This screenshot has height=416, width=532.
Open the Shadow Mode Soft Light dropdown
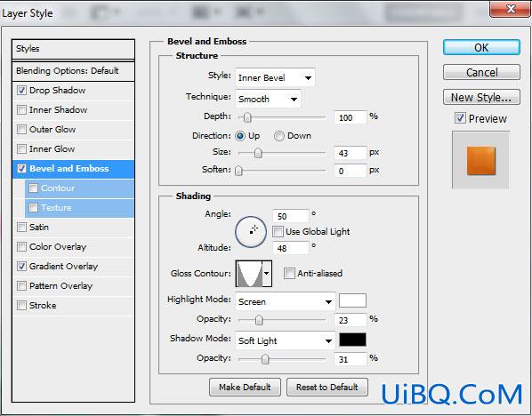286,340
